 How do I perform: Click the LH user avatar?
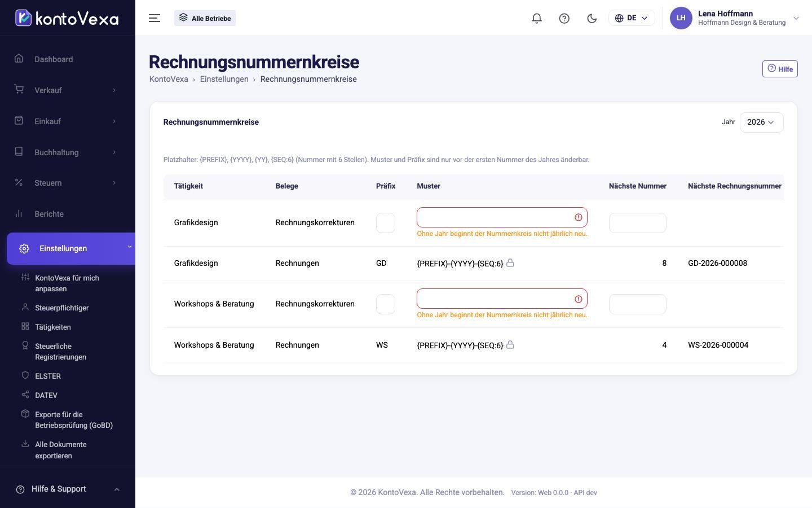(x=681, y=18)
